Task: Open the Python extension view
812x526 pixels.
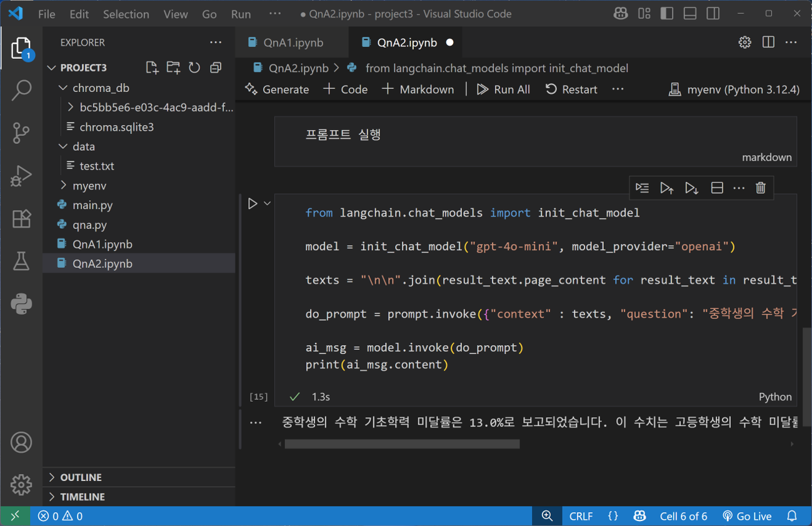Action: click(x=21, y=304)
